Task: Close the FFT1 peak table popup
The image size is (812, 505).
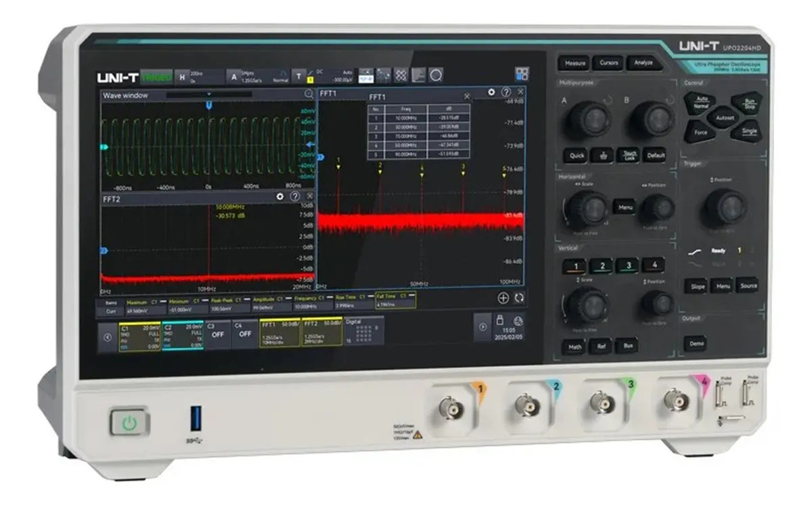Action: point(467,97)
